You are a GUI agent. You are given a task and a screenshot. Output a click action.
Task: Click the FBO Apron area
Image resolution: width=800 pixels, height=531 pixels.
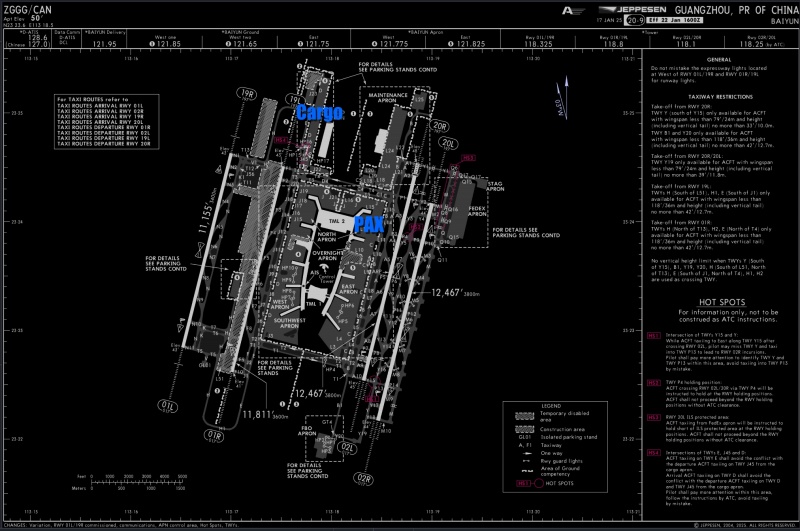tap(307, 429)
